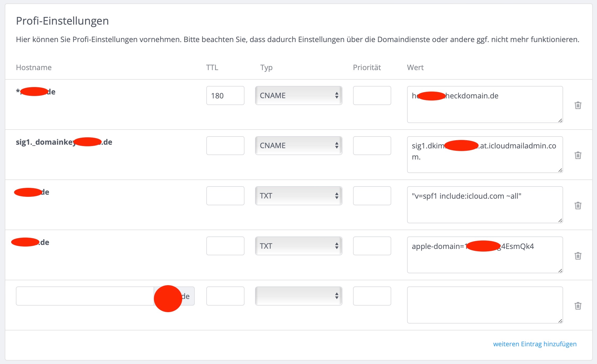Open Typ dropdown for sig1._domainkey row
Image resolution: width=597 pixels, height=364 pixels.
(x=298, y=145)
